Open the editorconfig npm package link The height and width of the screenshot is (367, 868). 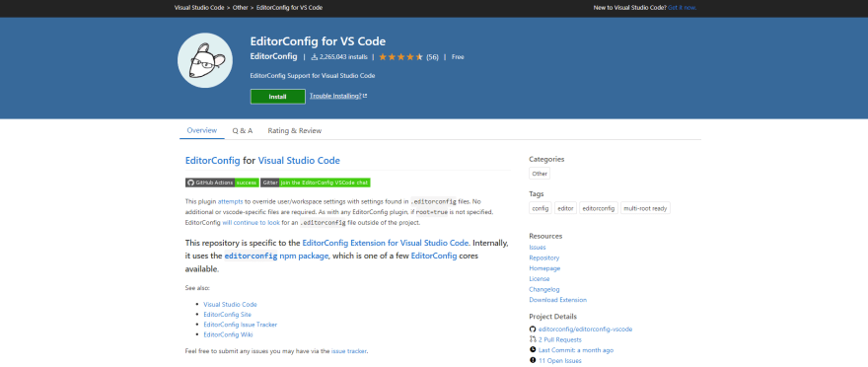point(277,256)
